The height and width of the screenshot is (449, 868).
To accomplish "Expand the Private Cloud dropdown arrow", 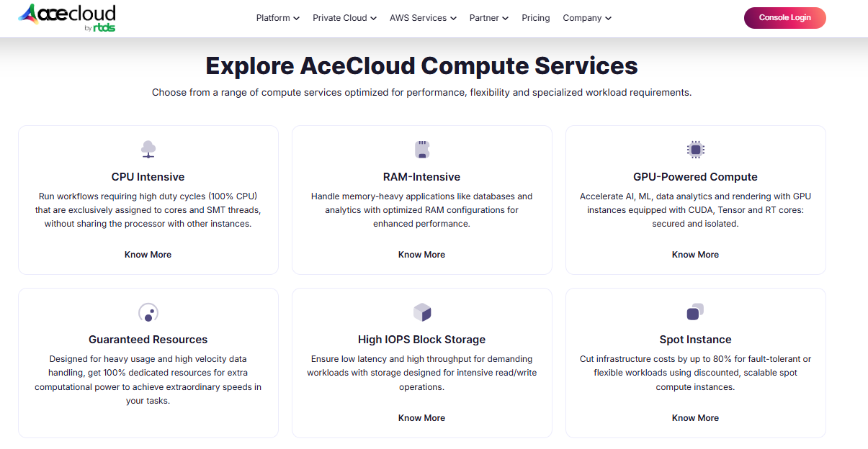I will [x=373, y=19].
